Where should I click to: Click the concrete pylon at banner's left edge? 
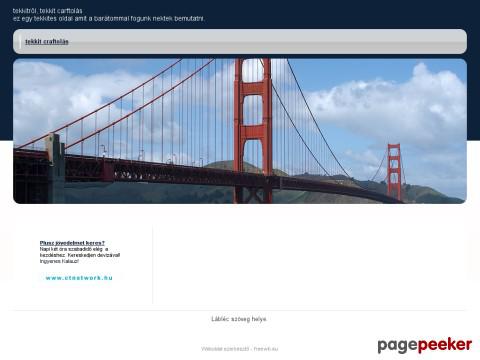click(56, 168)
